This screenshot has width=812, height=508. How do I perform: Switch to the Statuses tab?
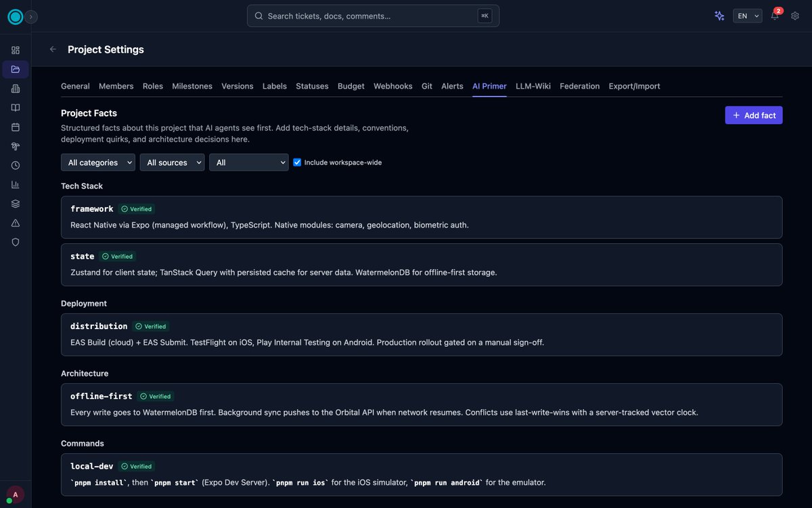point(312,86)
